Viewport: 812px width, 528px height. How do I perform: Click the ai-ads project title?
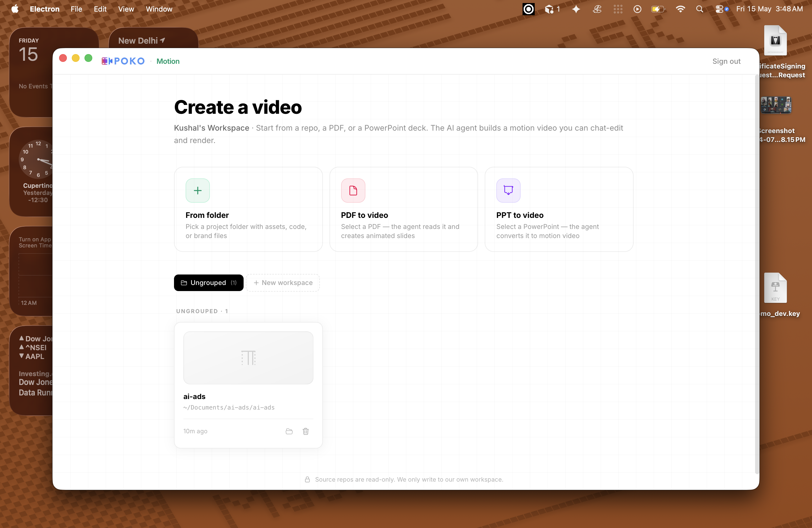[194, 396]
